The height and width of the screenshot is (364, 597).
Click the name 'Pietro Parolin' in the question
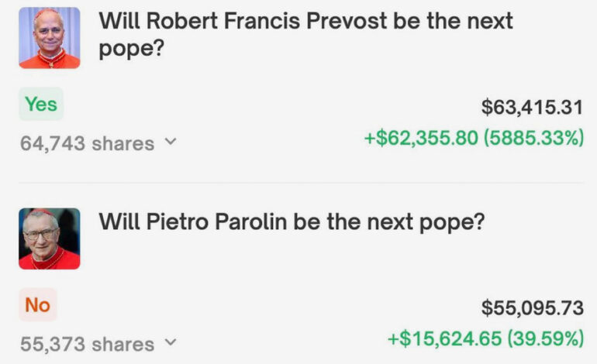[216, 221]
